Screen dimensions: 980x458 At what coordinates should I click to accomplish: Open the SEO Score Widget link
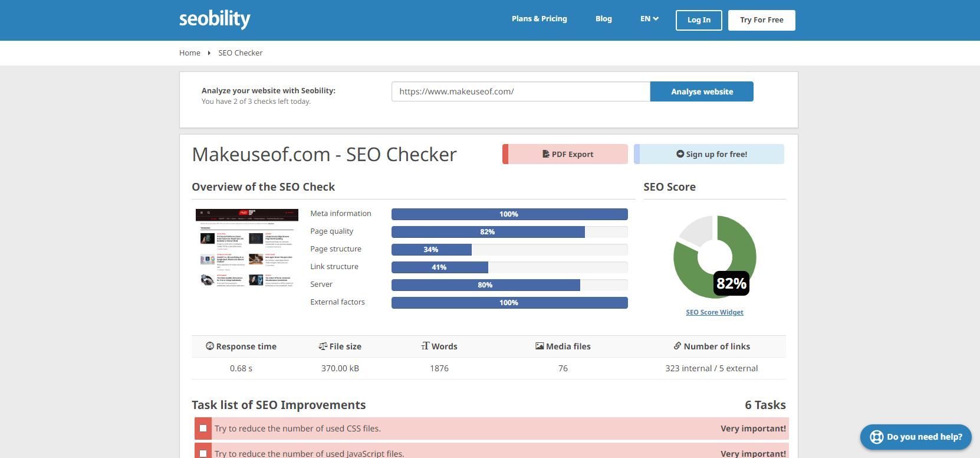pyautogui.click(x=715, y=312)
